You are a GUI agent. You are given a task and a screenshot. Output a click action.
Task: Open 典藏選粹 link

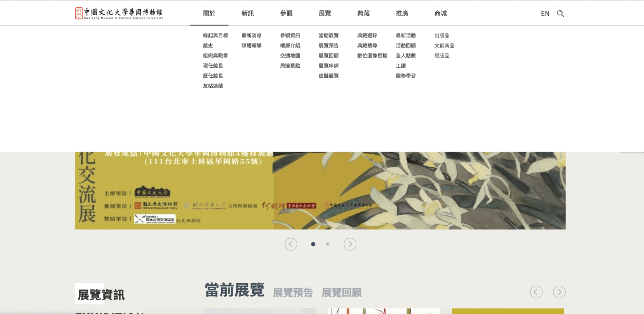[367, 35]
